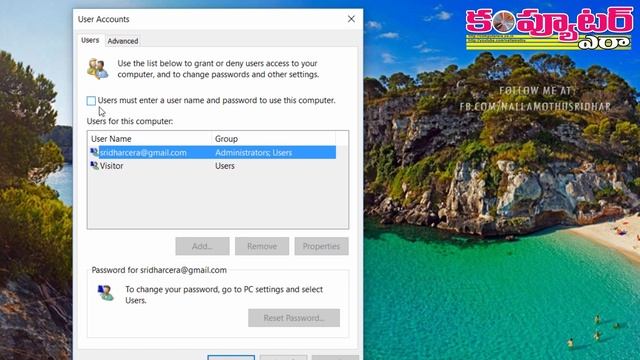
Task: Click the Remove button
Action: [262, 246]
